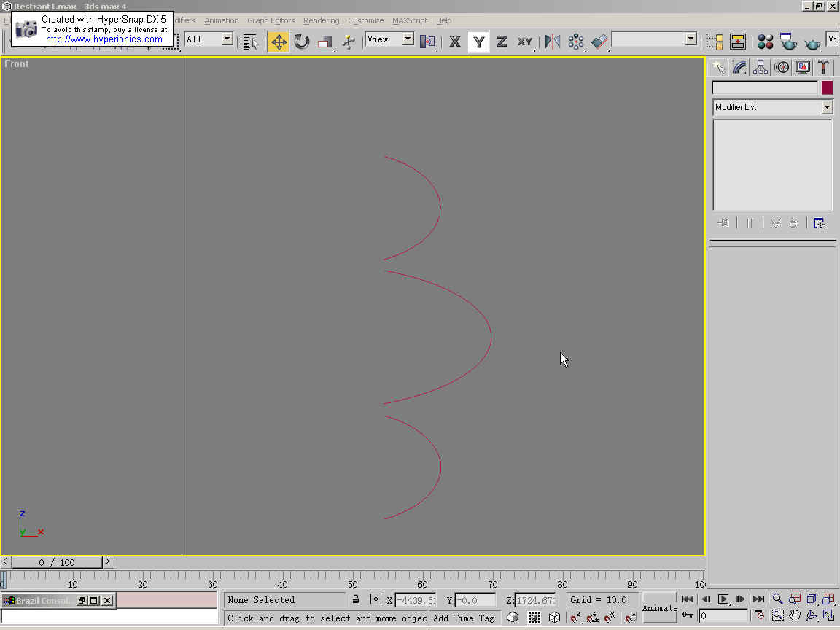Open the Select by Name tool
Image resolution: width=840 pixels, height=630 pixels.
pos(250,42)
